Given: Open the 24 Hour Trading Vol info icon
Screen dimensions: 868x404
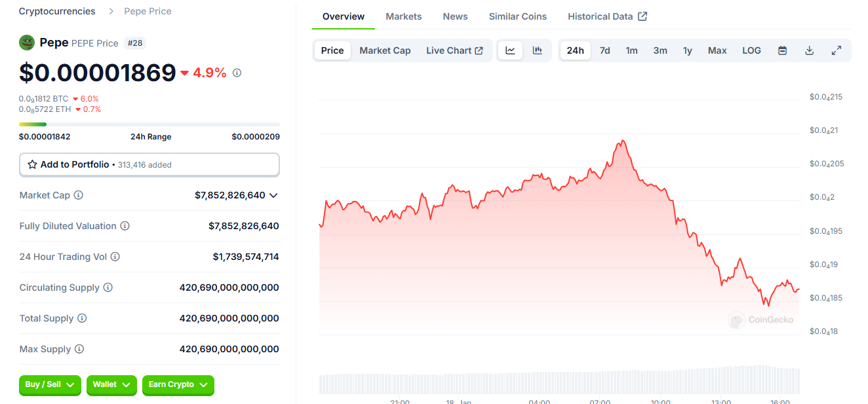Looking at the screenshot, I should click(115, 257).
